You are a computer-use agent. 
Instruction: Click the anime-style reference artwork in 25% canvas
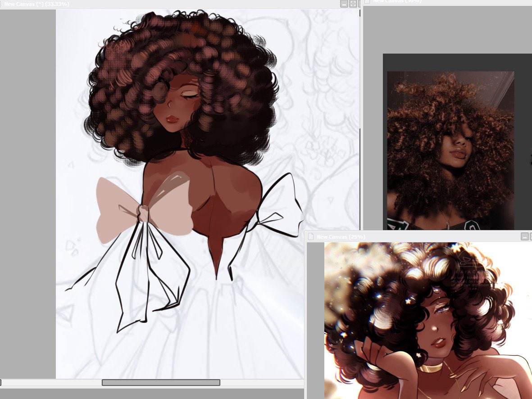pos(428,321)
